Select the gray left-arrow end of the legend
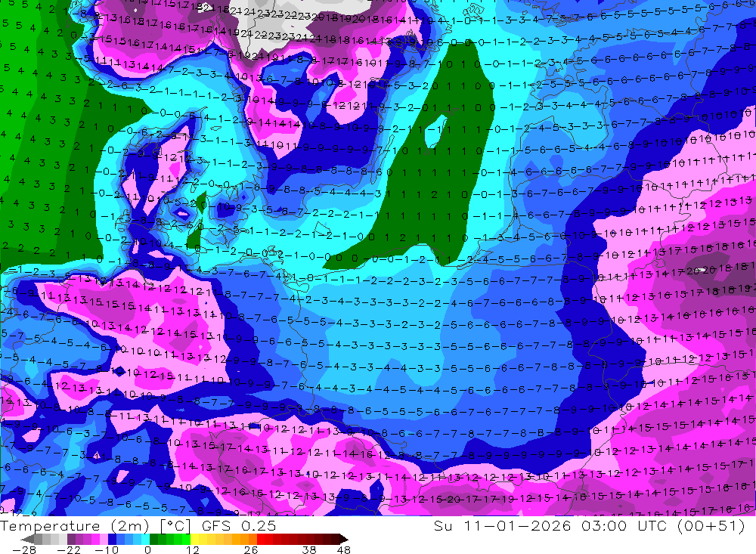Image resolution: width=756 pixels, height=554 pixels. tap(27, 539)
